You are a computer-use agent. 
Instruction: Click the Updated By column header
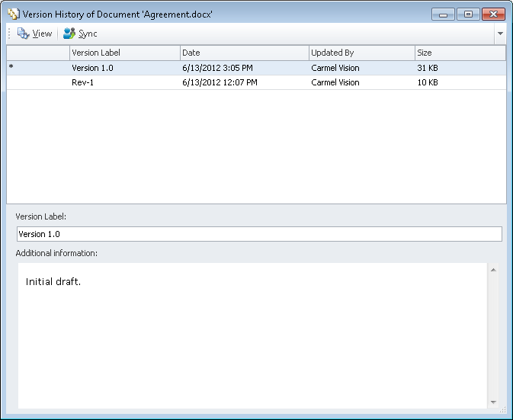[361, 53]
